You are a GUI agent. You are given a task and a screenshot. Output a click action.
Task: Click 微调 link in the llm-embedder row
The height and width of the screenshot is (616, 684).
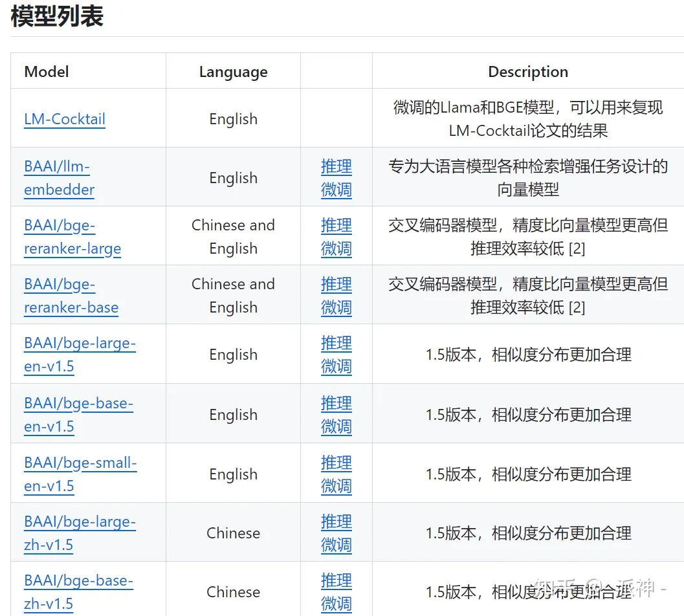tap(336, 190)
